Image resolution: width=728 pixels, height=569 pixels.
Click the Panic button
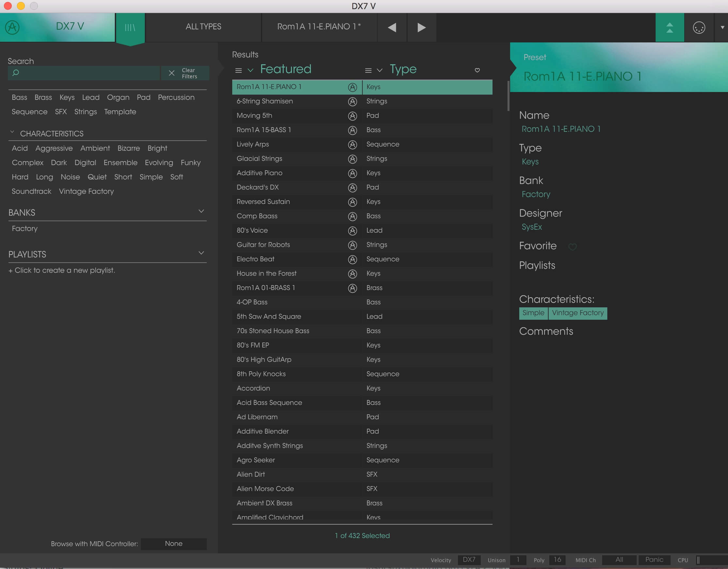[654, 560]
